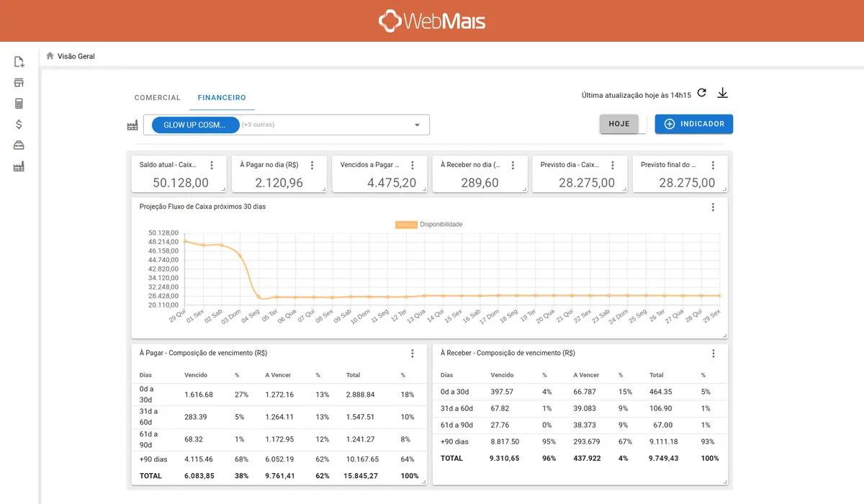Click the home icon in the breadcrumb
Screen dimensions: 864x504
(49, 55)
